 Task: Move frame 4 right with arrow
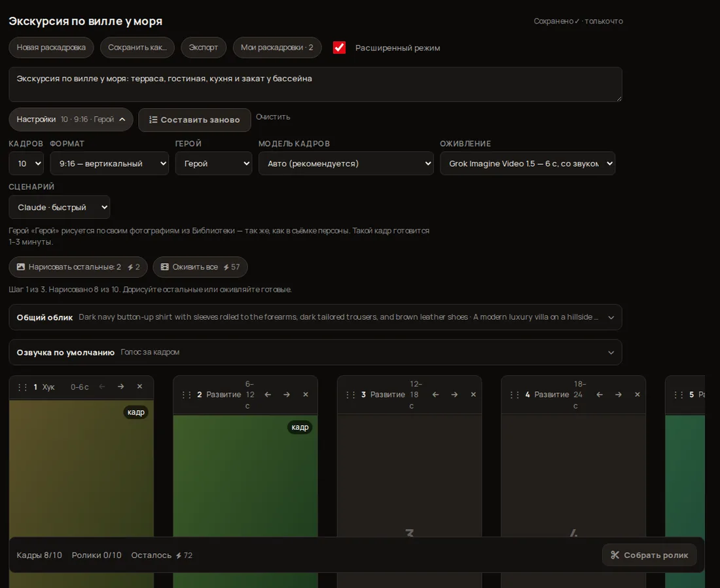coord(618,394)
